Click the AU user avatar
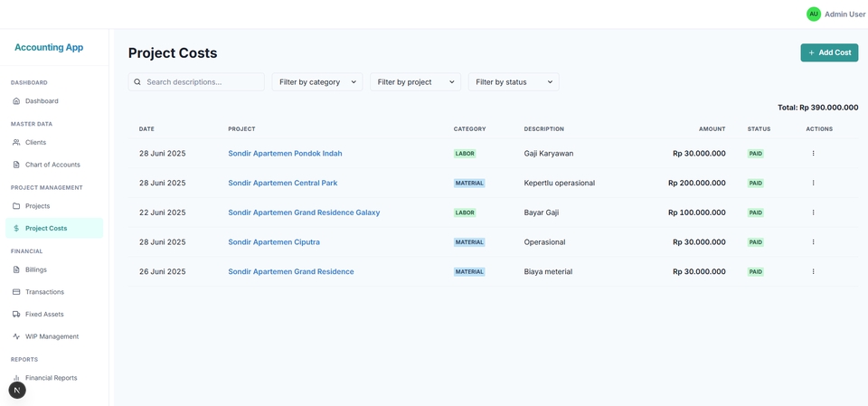Screen dimensions: 868x406 click(x=813, y=14)
